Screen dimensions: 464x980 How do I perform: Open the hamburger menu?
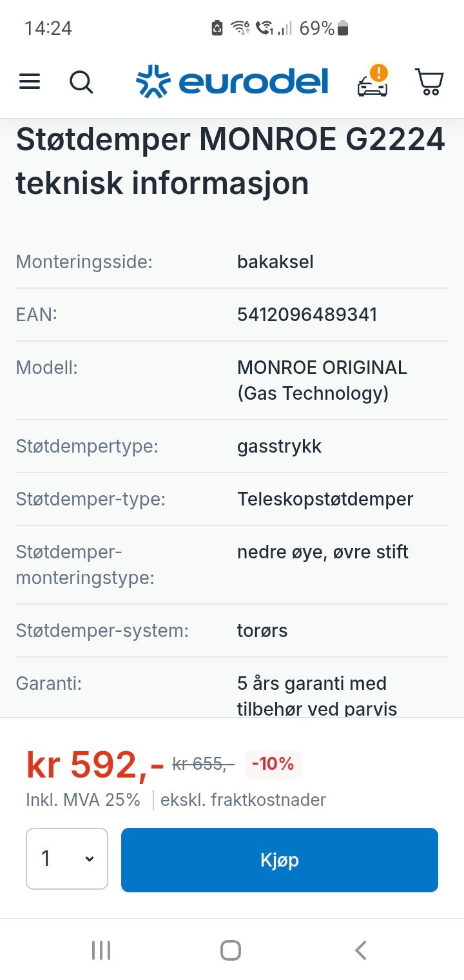30,82
